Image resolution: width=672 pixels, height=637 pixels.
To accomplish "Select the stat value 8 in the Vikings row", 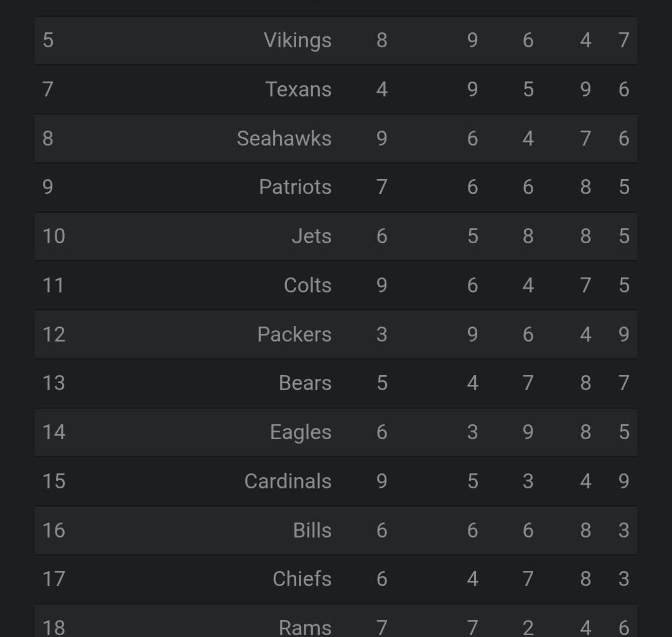I will tap(381, 40).
